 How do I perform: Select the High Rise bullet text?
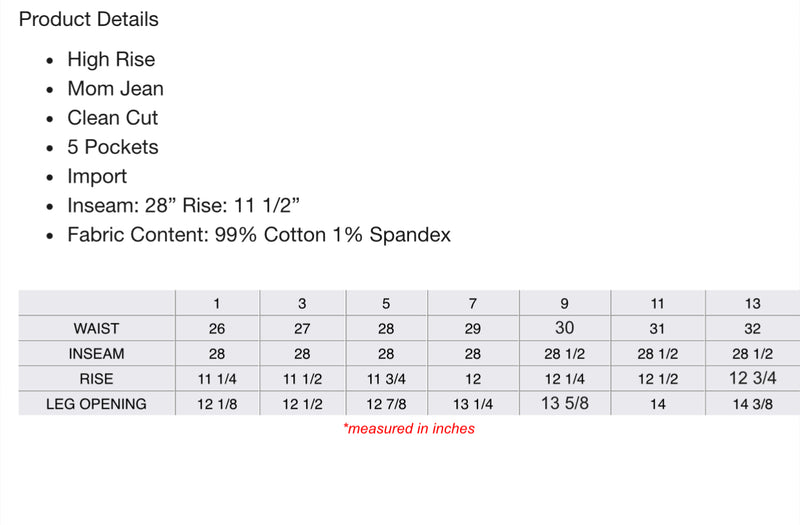point(111,59)
